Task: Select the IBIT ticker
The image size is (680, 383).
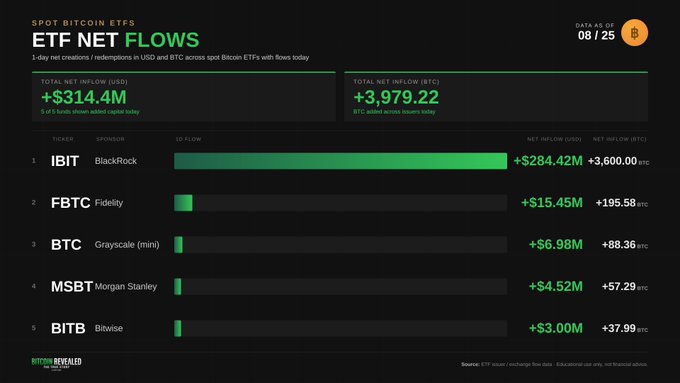Action: click(x=65, y=161)
